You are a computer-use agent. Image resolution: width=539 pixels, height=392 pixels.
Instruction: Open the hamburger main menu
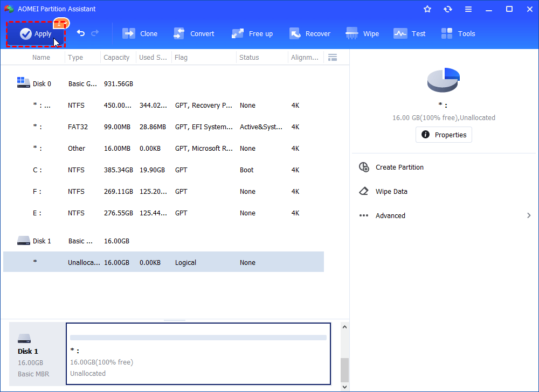pyautogui.click(x=468, y=9)
